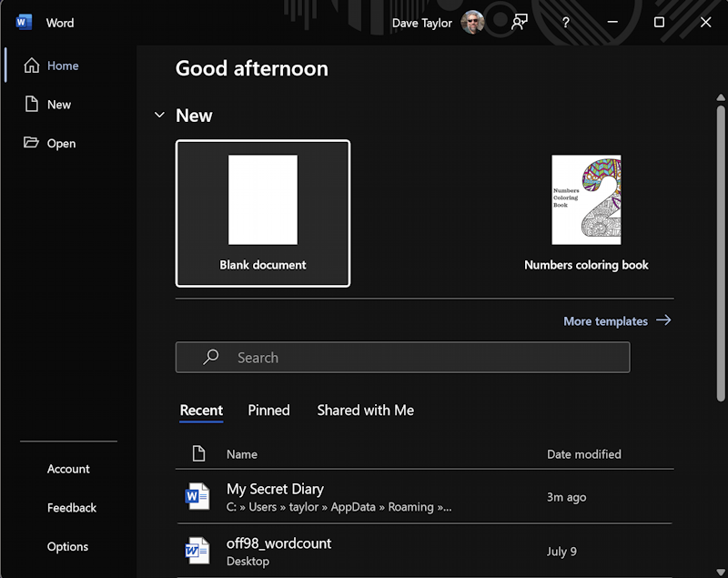
Task: Click Dave Taylor's profile picture
Action: pyautogui.click(x=472, y=22)
